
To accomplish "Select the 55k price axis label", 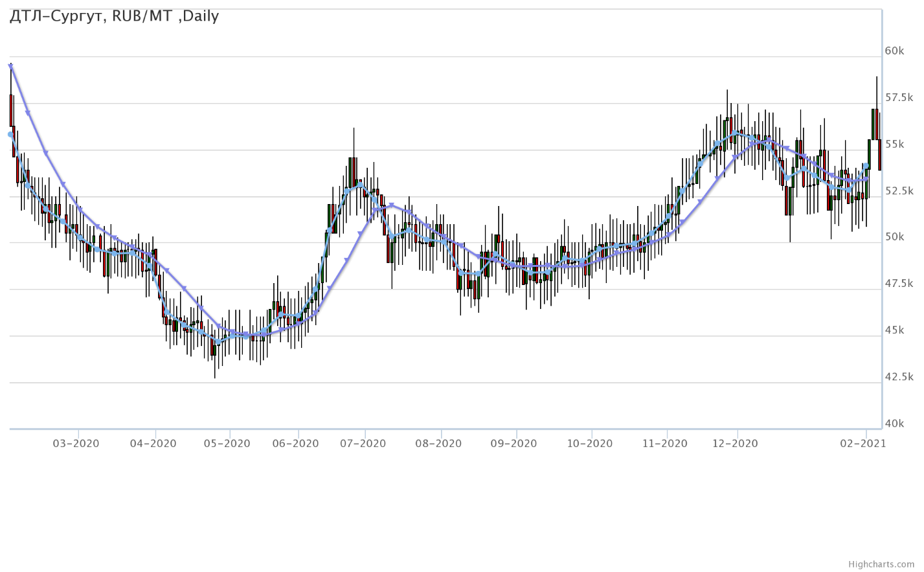I will click(x=894, y=144).
